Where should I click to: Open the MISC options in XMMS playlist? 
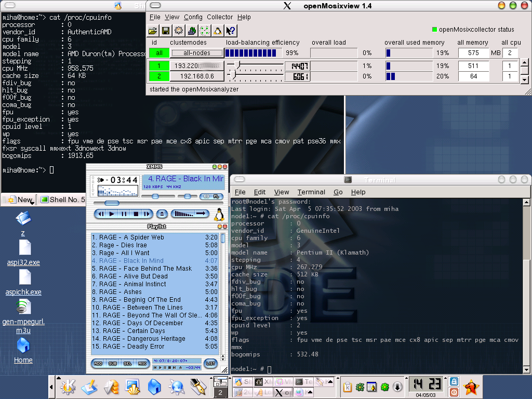coord(142,364)
